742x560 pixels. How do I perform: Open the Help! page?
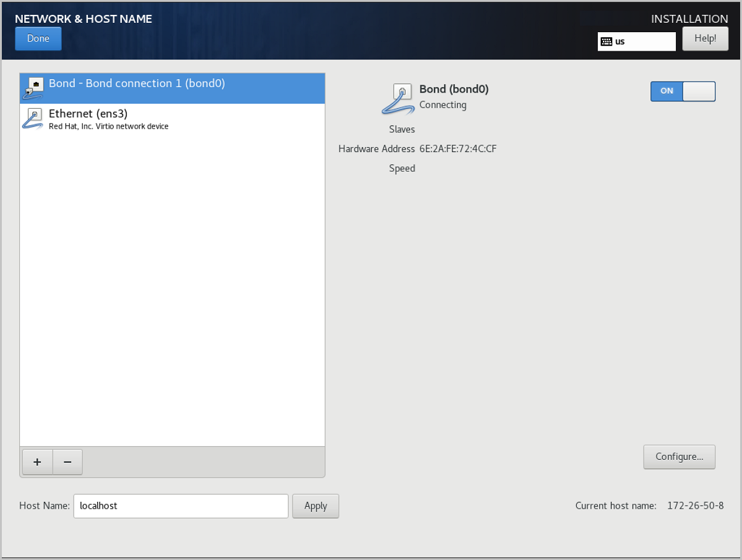click(x=705, y=39)
